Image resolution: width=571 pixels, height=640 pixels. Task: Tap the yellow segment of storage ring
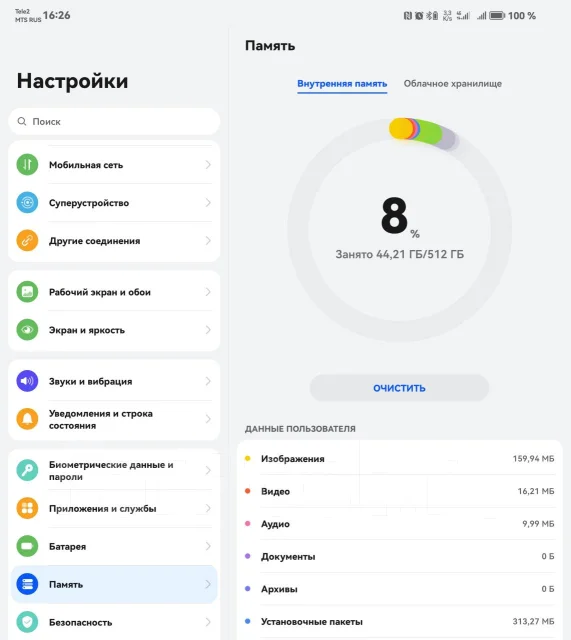coord(400,128)
